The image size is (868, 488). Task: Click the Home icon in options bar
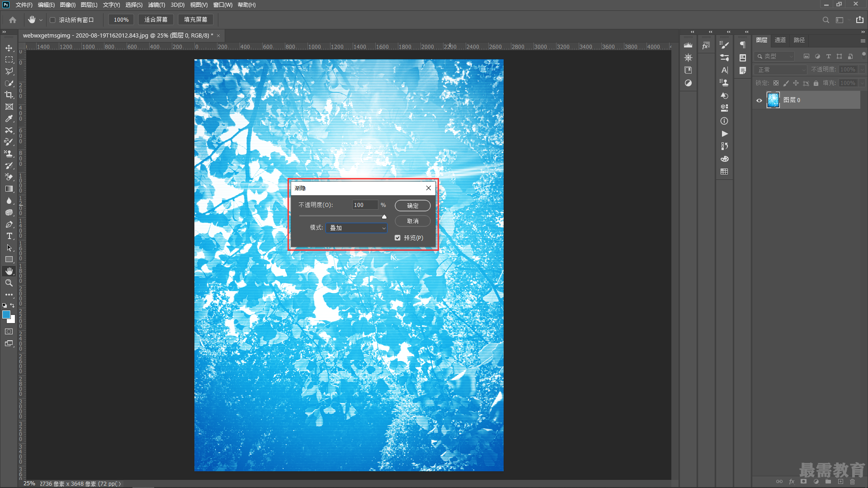tap(13, 20)
